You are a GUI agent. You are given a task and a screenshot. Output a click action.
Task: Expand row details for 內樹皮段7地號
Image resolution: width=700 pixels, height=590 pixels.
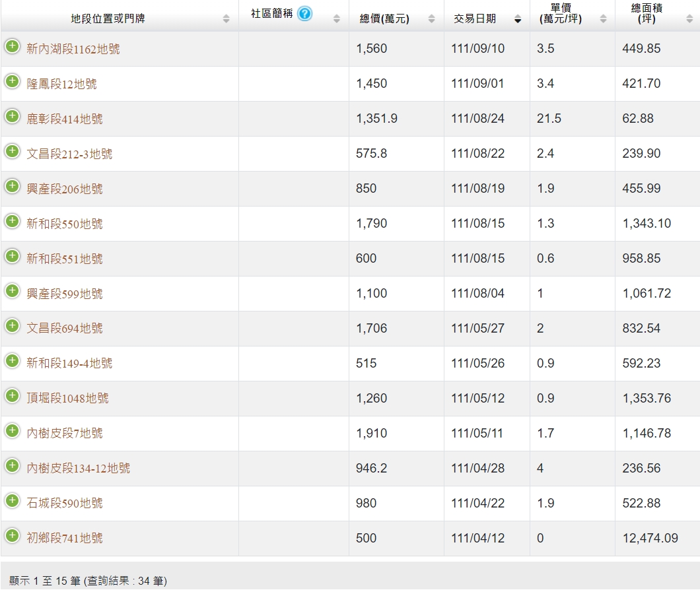(13, 431)
